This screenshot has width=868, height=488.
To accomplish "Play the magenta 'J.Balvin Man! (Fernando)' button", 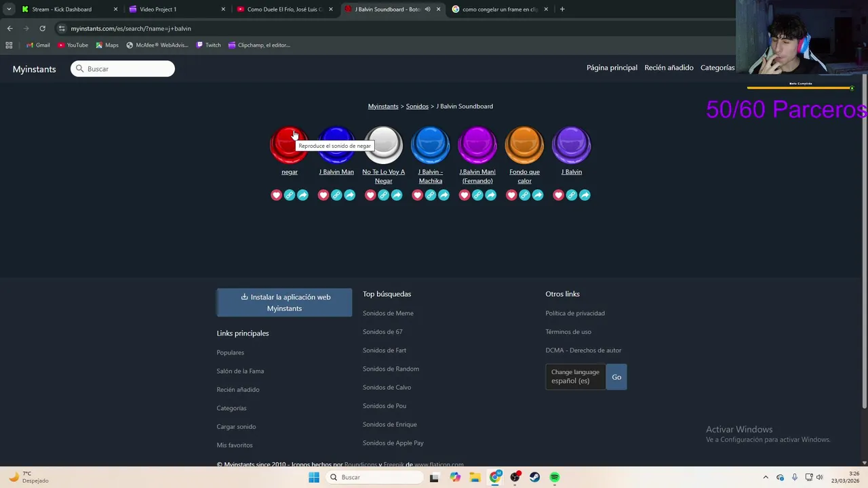I will pyautogui.click(x=477, y=145).
